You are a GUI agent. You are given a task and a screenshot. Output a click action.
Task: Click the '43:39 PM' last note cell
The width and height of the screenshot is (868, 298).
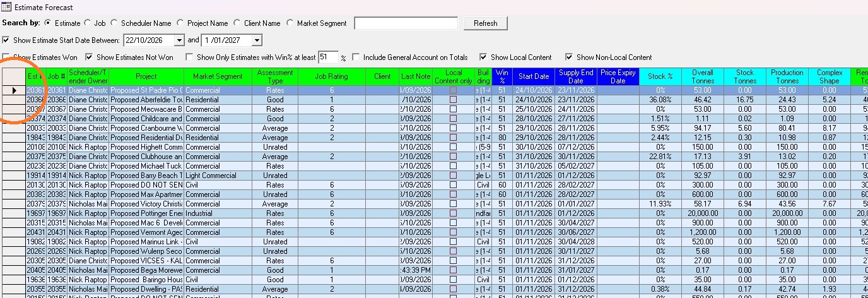[416, 270]
